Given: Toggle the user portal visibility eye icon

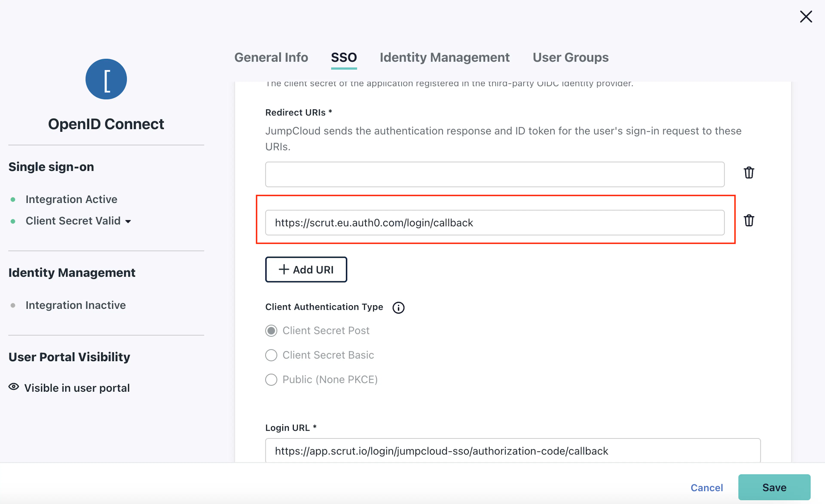Looking at the screenshot, I should 14,387.
